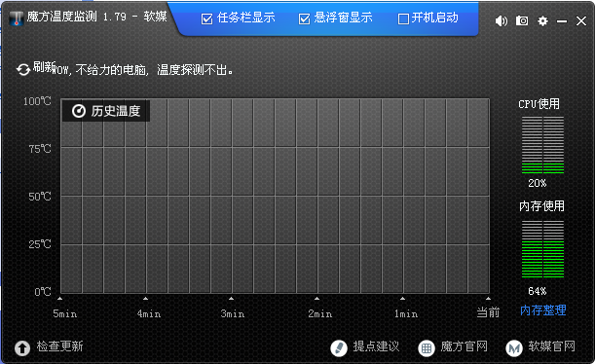
Task: Click the 魔方温度监测 1.79 title text
Action: coord(76,17)
